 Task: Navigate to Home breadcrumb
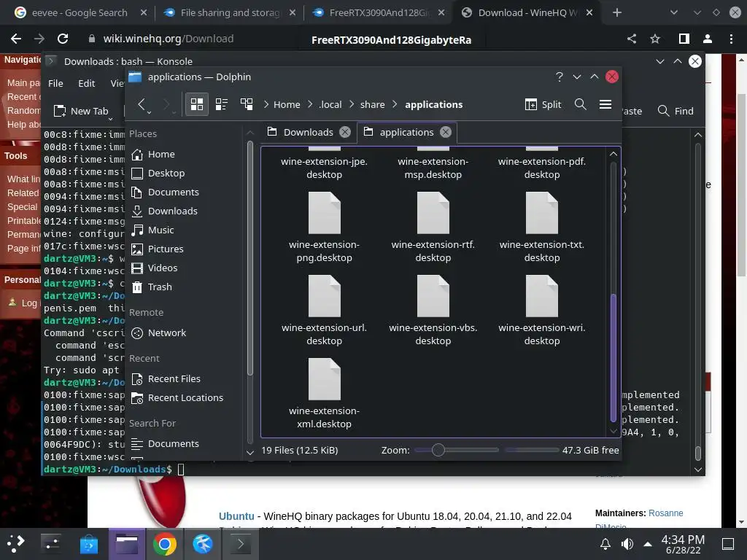287,105
